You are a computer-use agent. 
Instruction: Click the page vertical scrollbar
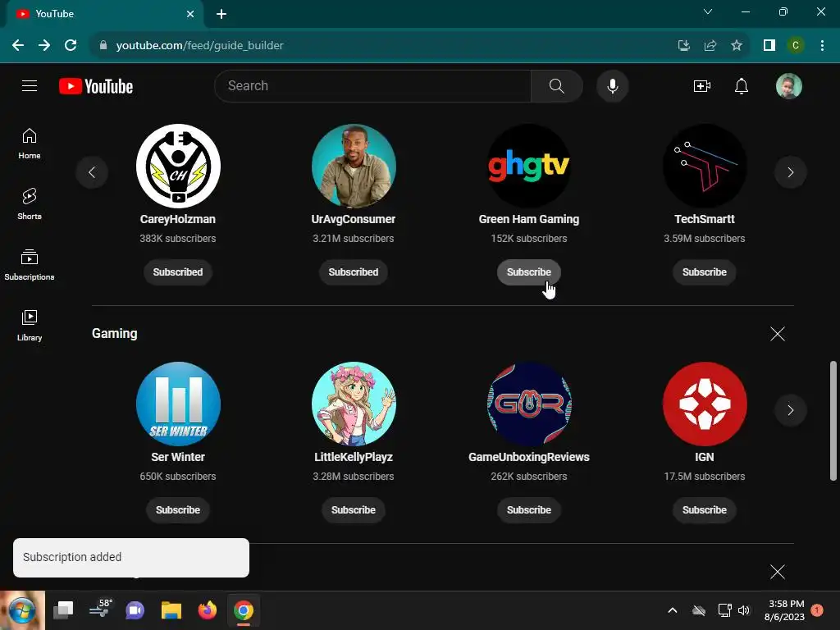[833, 421]
